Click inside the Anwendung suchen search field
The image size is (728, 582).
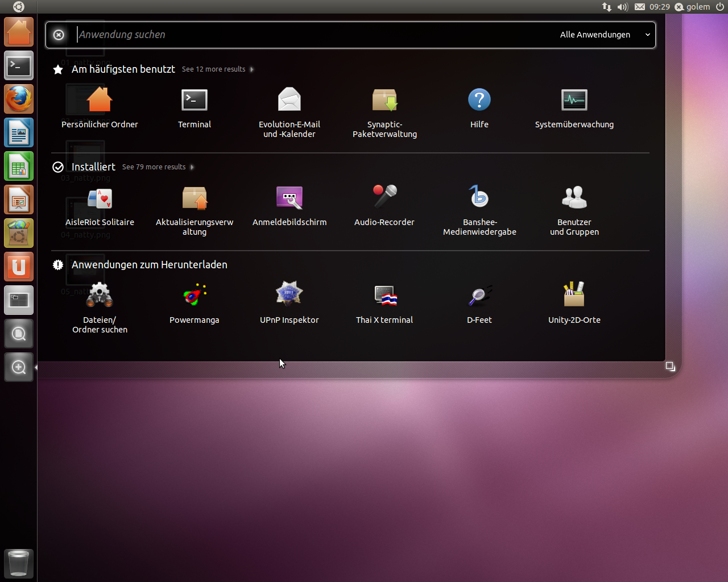click(227, 35)
